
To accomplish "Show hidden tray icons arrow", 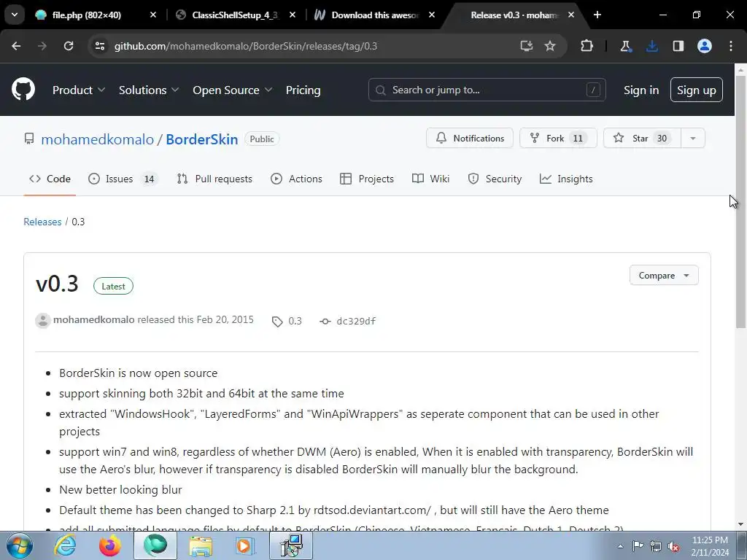I will tap(620, 546).
